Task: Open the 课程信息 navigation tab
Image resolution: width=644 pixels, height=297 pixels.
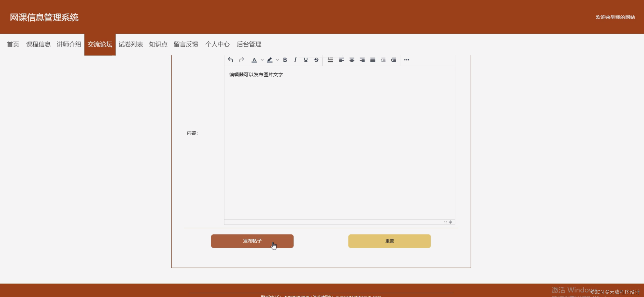Action: tap(38, 44)
